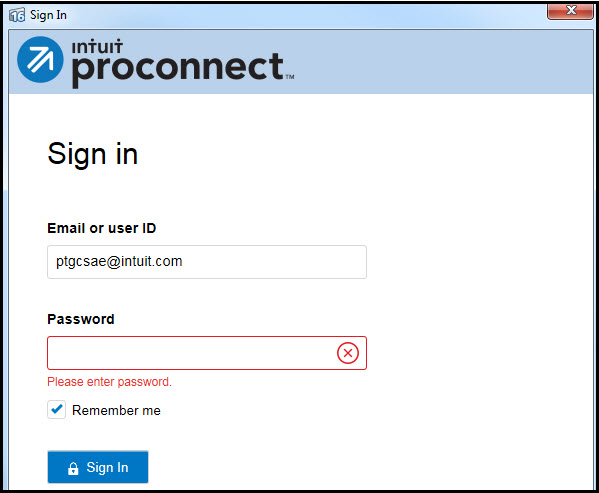Click the 'Sign In' window title text
Screen dimensions: 599x493
pyautogui.click(x=49, y=15)
